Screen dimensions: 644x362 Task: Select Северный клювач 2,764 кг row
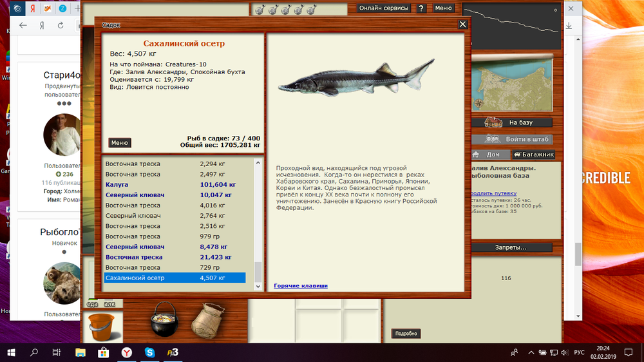coord(175,216)
